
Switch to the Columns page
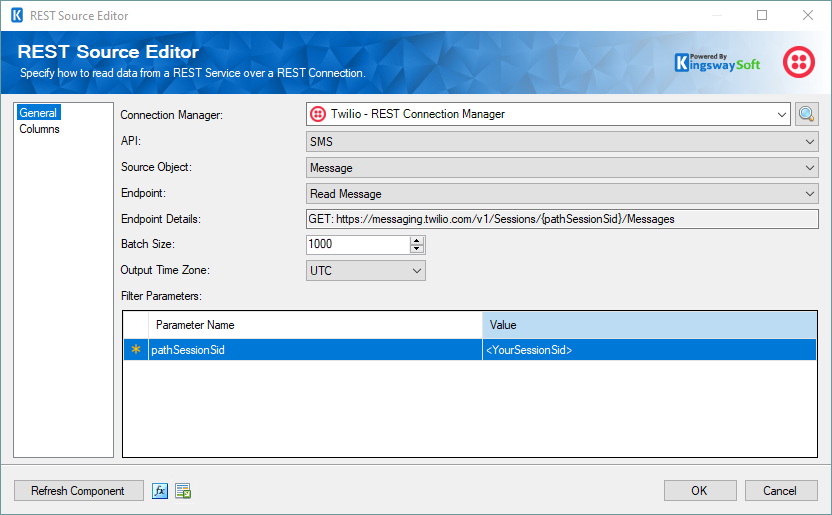pyautogui.click(x=39, y=129)
